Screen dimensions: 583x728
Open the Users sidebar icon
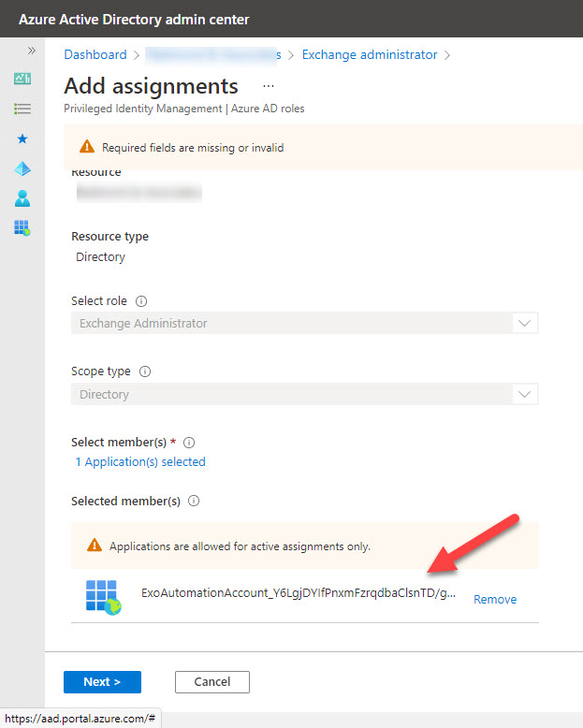point(22,198)
